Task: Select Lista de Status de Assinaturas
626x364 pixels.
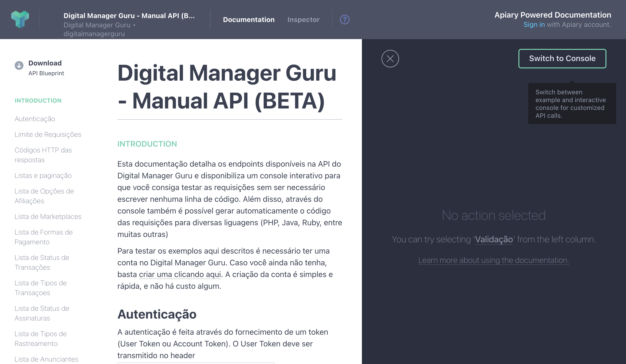Action: [42, 313]
